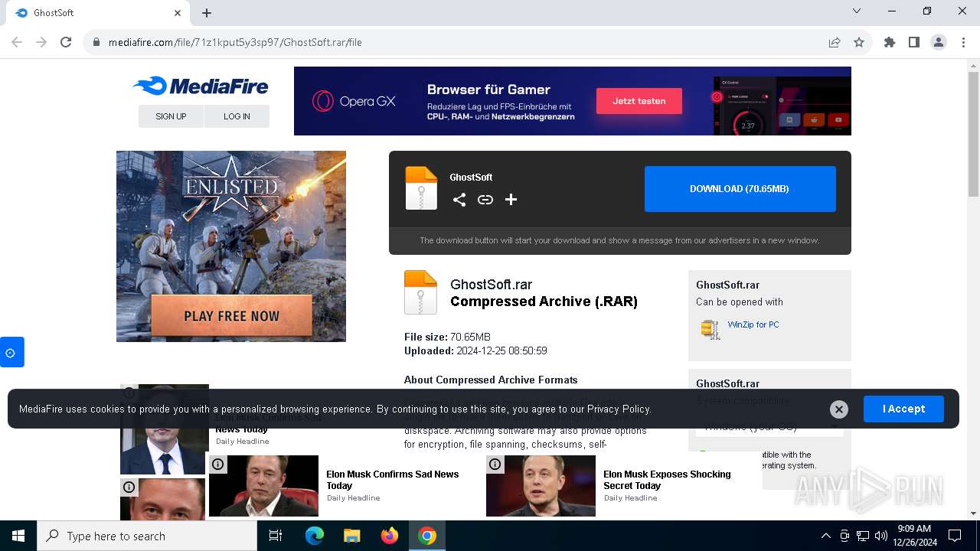Viewport: 980px width, 551px height.
Task: Open Windows Start menu
Action: coord(18,536)
